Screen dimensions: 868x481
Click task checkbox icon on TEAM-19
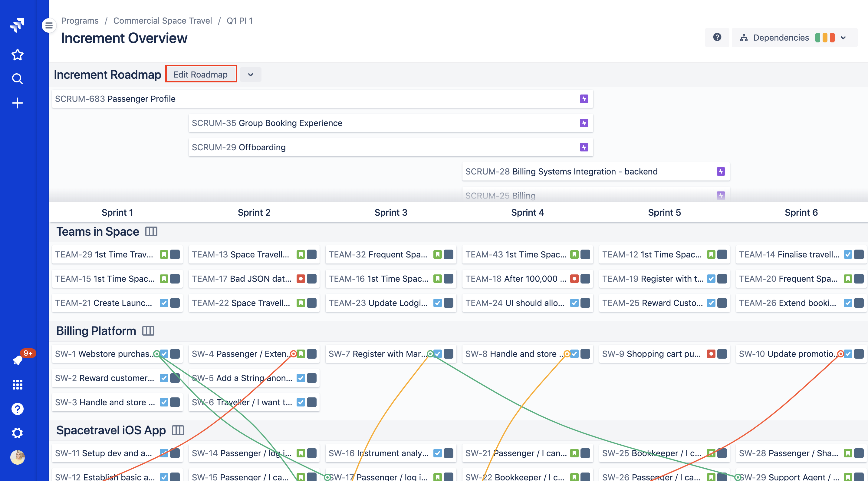[x=711, y=279]
